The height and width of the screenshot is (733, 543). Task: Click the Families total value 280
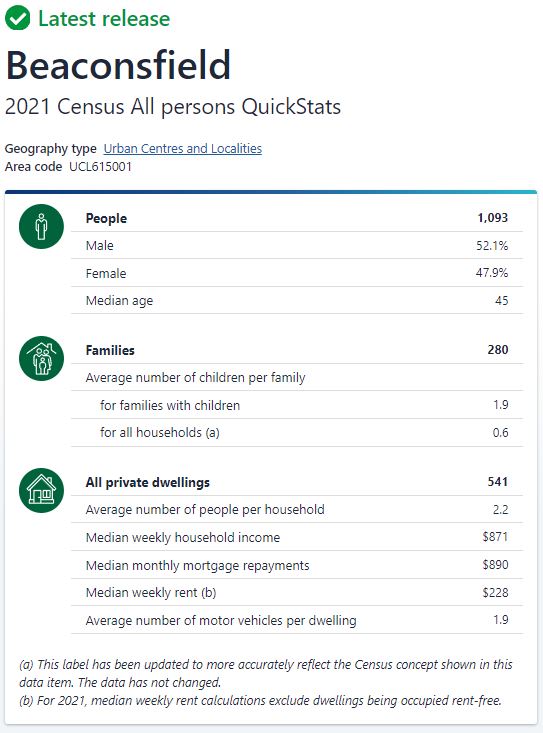(x=498, y=350)
